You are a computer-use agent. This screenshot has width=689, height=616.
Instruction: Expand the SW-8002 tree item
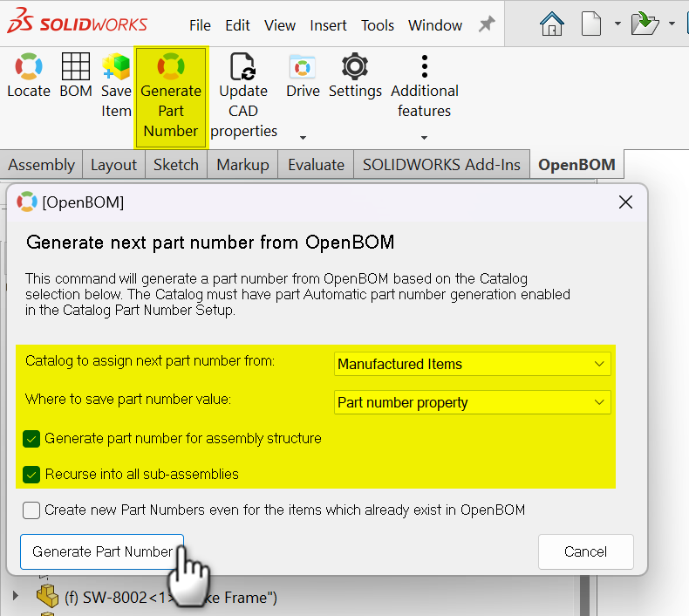click(15, 597)
